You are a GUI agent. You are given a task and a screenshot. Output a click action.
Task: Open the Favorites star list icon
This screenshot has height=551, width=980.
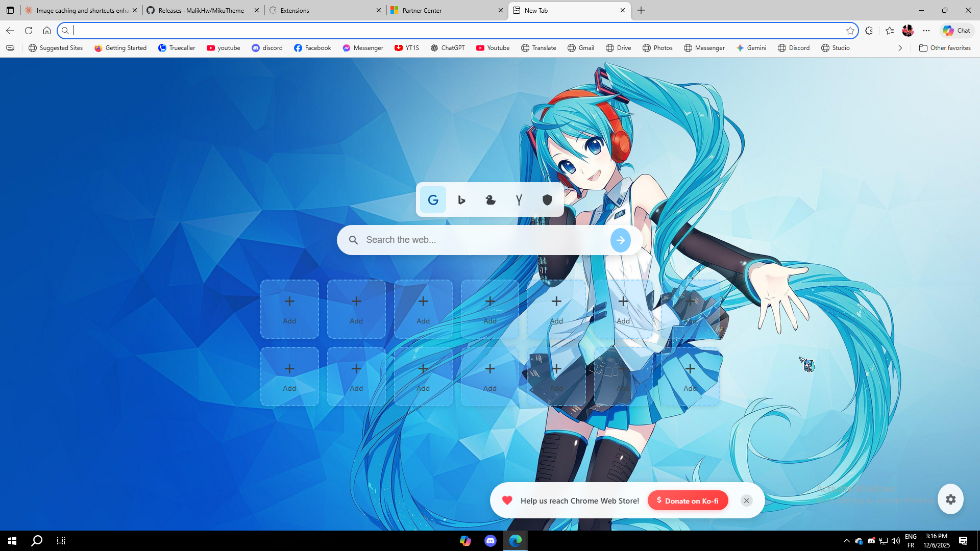coord(890,31)
